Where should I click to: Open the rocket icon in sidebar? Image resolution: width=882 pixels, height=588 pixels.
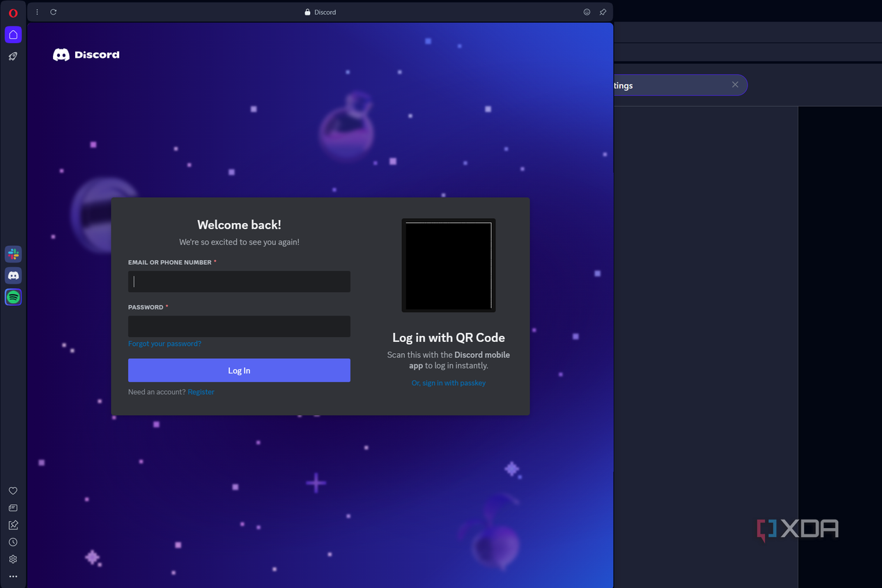point(13,56)
